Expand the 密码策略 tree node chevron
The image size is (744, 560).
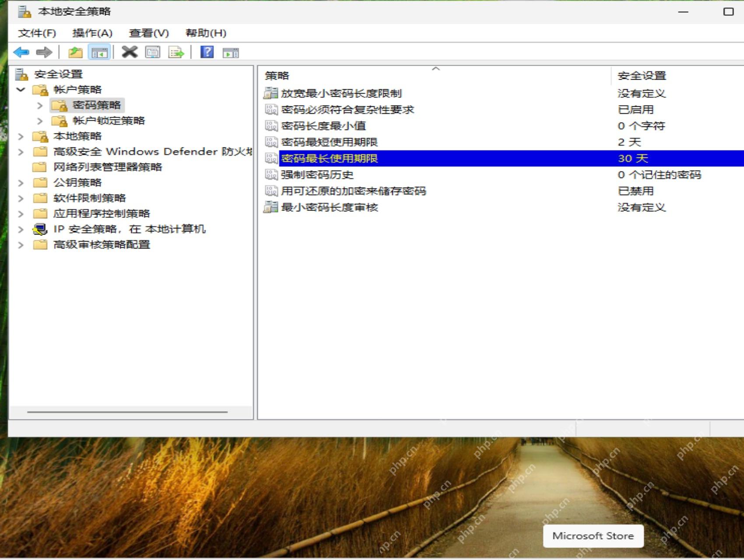[x=40, y=105]
